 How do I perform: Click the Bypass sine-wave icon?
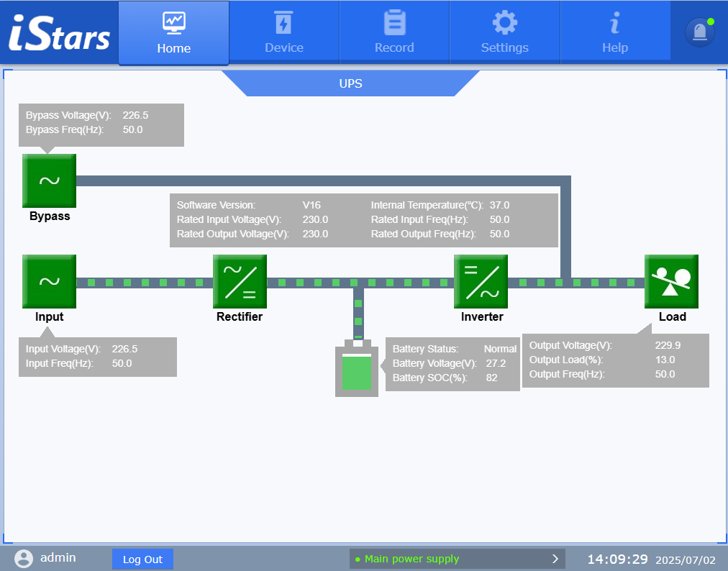pos(49,181)
